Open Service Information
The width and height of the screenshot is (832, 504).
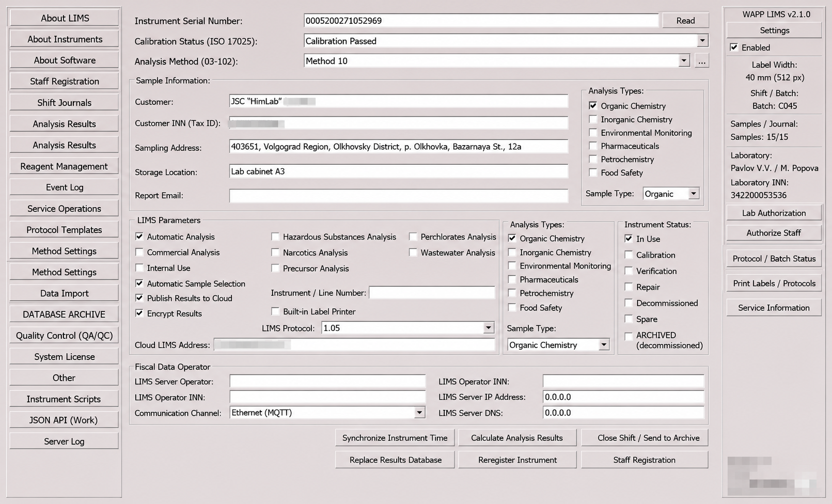point(774,308)
